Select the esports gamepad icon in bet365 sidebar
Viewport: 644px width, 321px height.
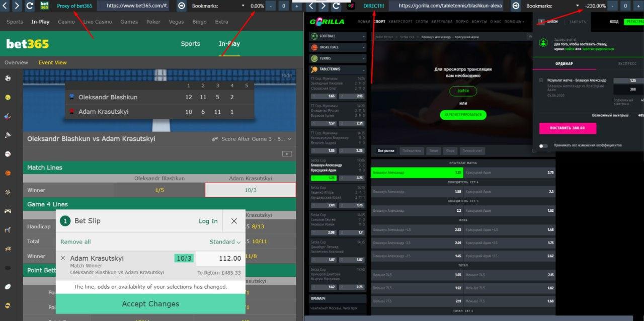point(8,211)
